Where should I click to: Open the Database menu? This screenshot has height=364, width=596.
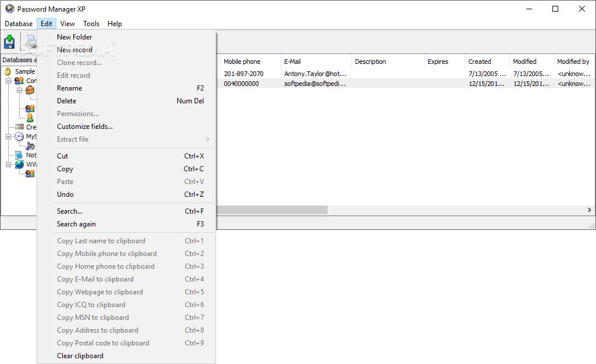tap(19, 24)
